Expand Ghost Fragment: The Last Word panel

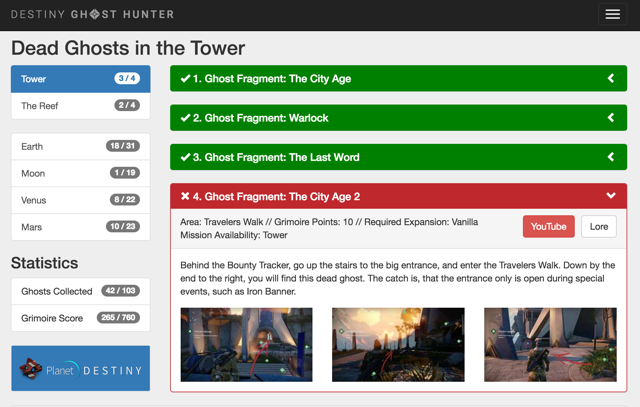(398, 157)
